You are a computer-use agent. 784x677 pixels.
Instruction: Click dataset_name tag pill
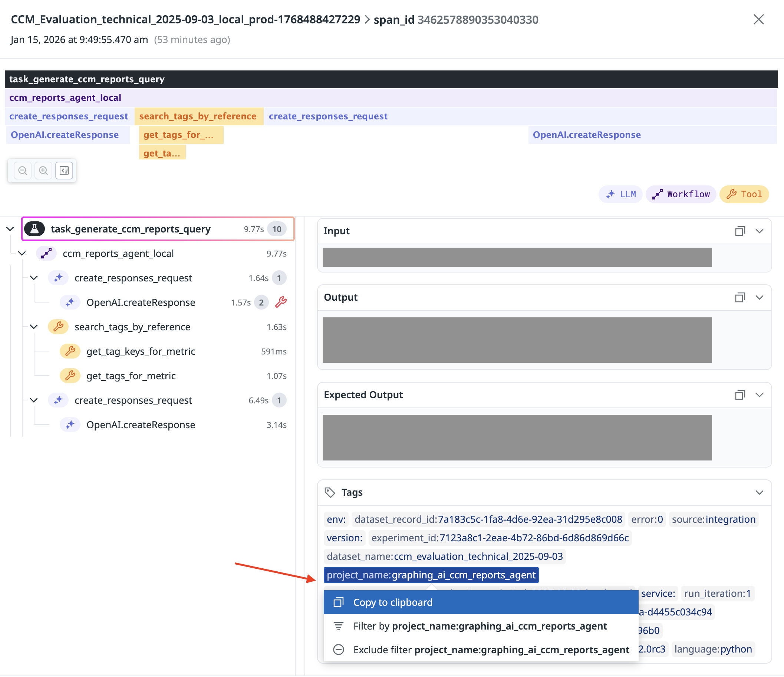[x=445, y=557]
